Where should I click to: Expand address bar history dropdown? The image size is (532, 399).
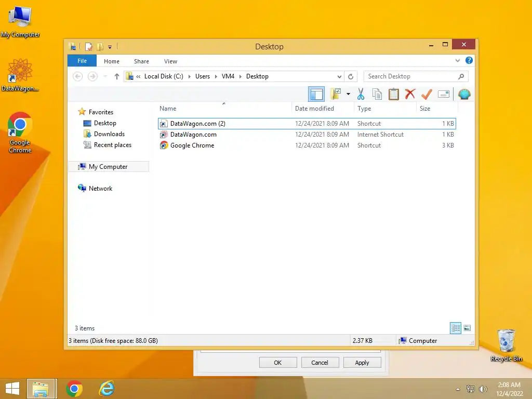click(339, 76)
